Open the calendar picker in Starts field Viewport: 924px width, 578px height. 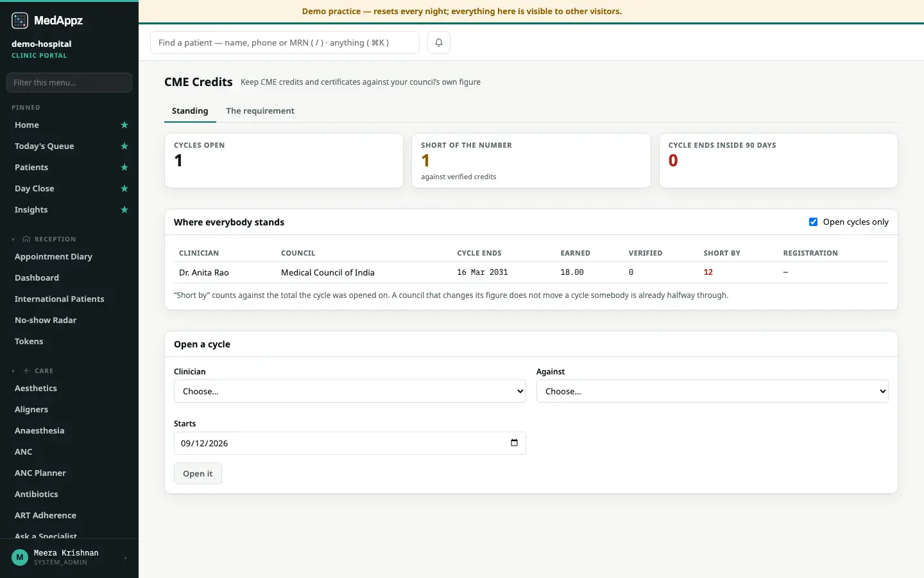tap(514, 443)
